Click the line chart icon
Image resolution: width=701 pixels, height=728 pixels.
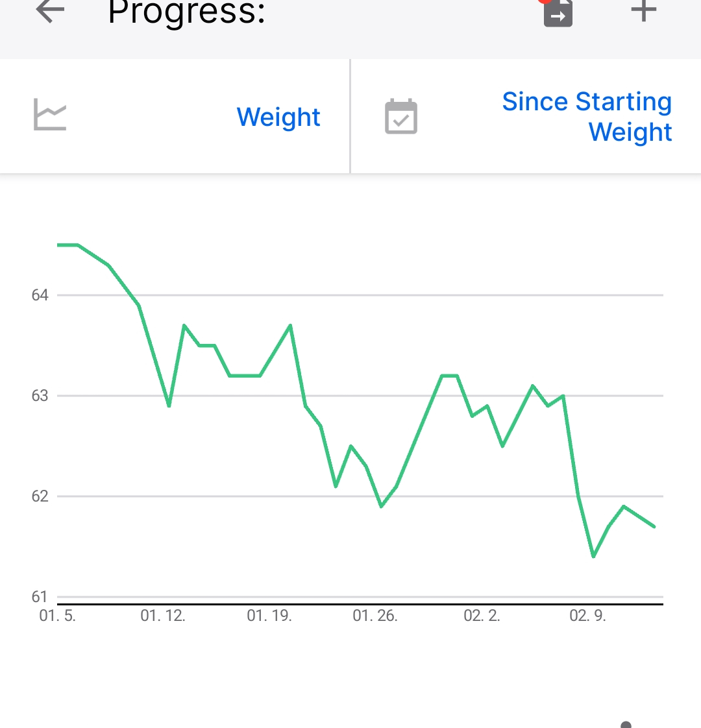coord(50,115)
